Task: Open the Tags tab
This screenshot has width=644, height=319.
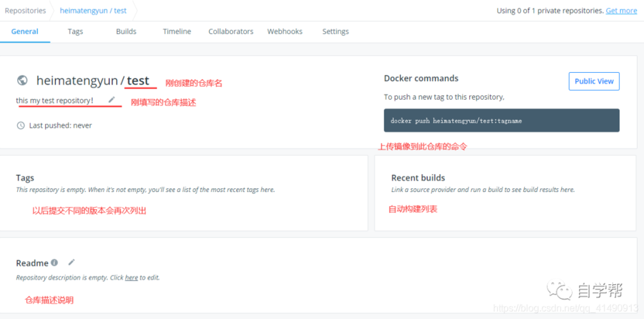Action: (x=75, y=31)
